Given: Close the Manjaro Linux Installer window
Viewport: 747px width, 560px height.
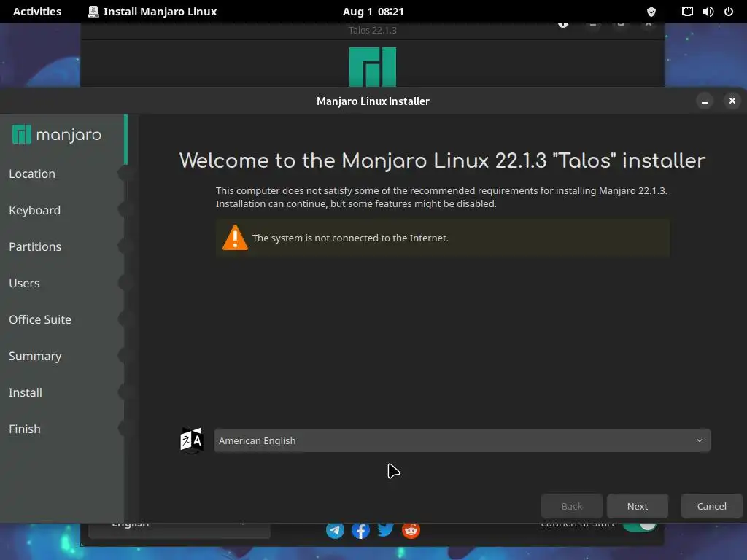Looking at the screenshot, I should pyautogui.click(x=732, y=101).
